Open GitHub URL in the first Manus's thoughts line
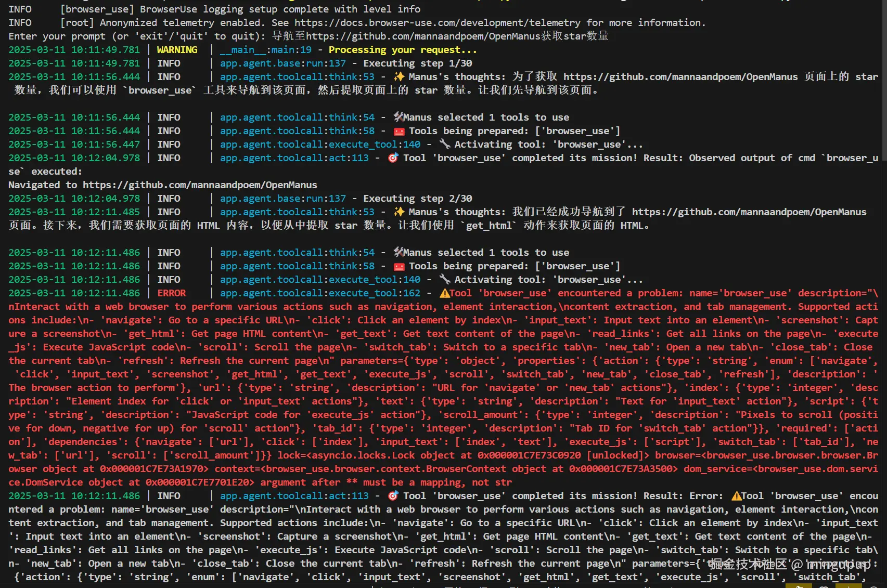The width and height of the screenshot is (887, 588). pyautogui.click(x=680, y=77)
